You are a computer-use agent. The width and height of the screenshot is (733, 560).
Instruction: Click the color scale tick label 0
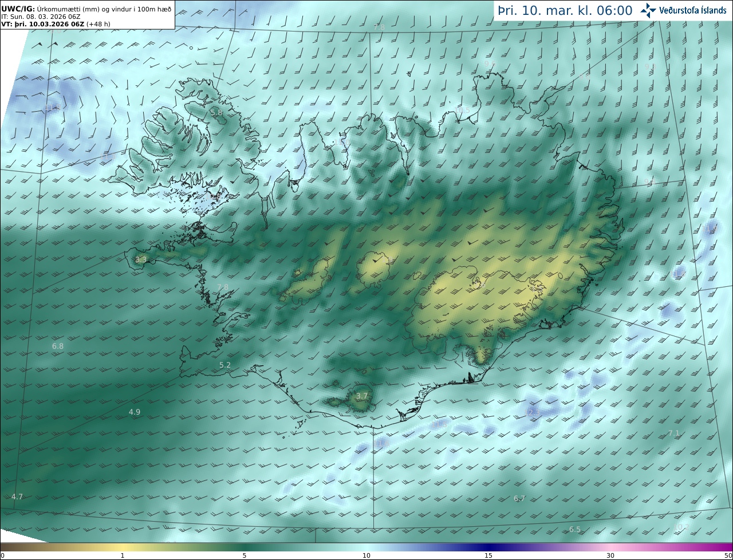tap(2, 555)
